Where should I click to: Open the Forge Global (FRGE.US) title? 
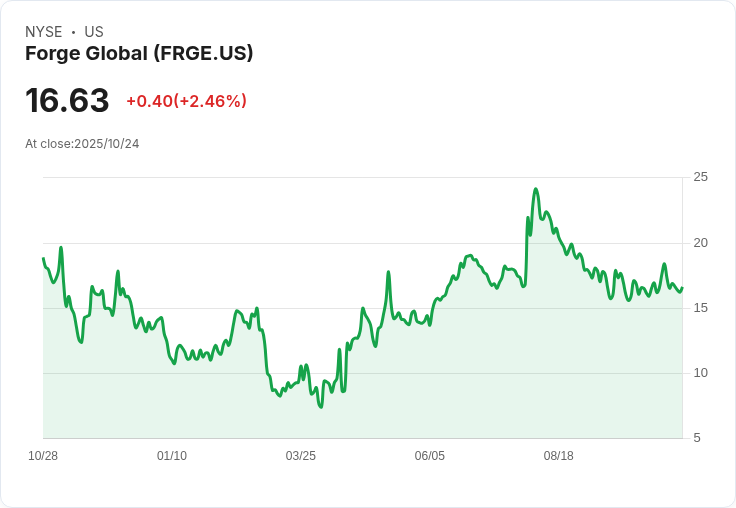(x=139, y=54)
